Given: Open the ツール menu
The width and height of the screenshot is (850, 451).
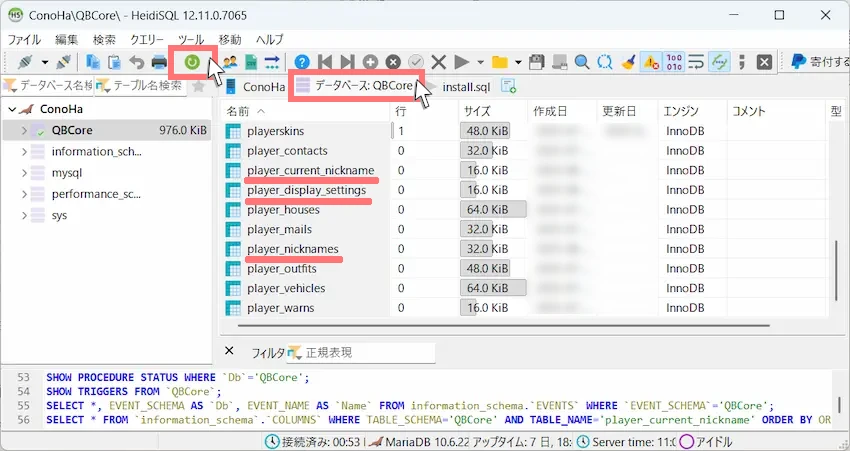Looking at the screenshot, I should click(x=191, y=40).
